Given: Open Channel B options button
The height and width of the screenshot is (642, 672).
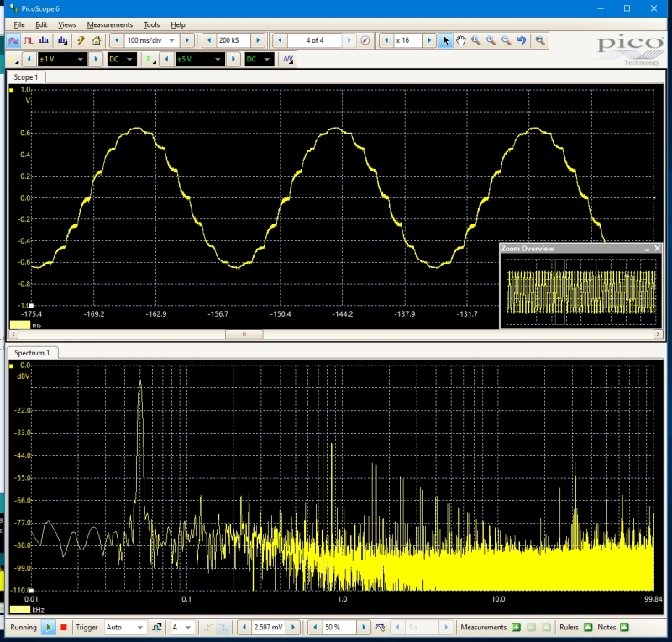Looking at the screenshot, I should pyautogui.click(x=150, y=59).
